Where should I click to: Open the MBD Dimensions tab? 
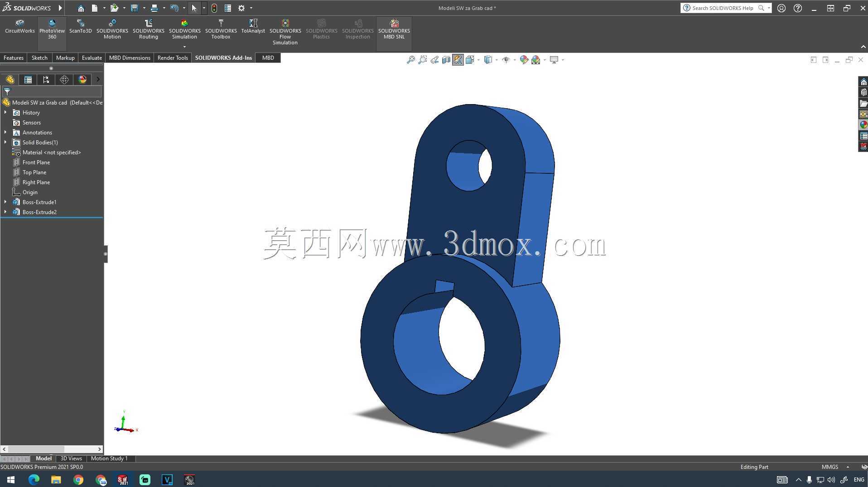130,58
